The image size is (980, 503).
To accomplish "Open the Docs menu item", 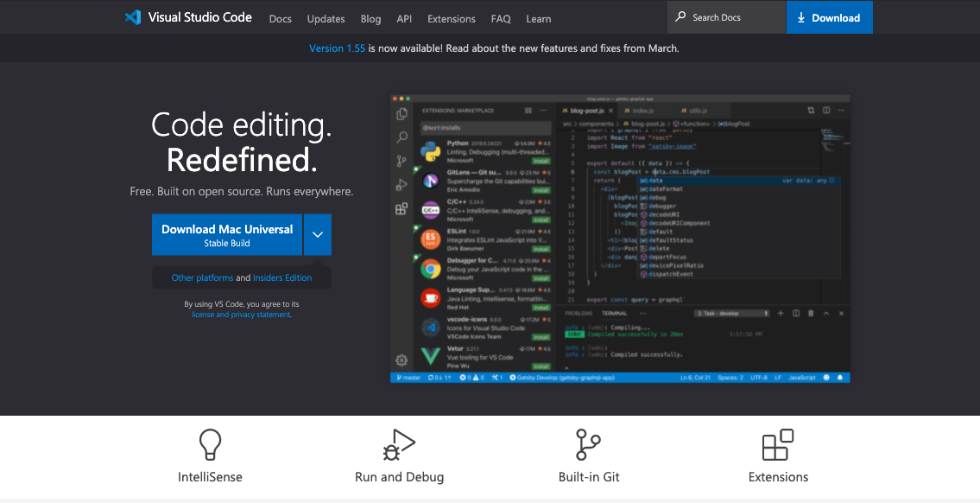I will (280, 19).
